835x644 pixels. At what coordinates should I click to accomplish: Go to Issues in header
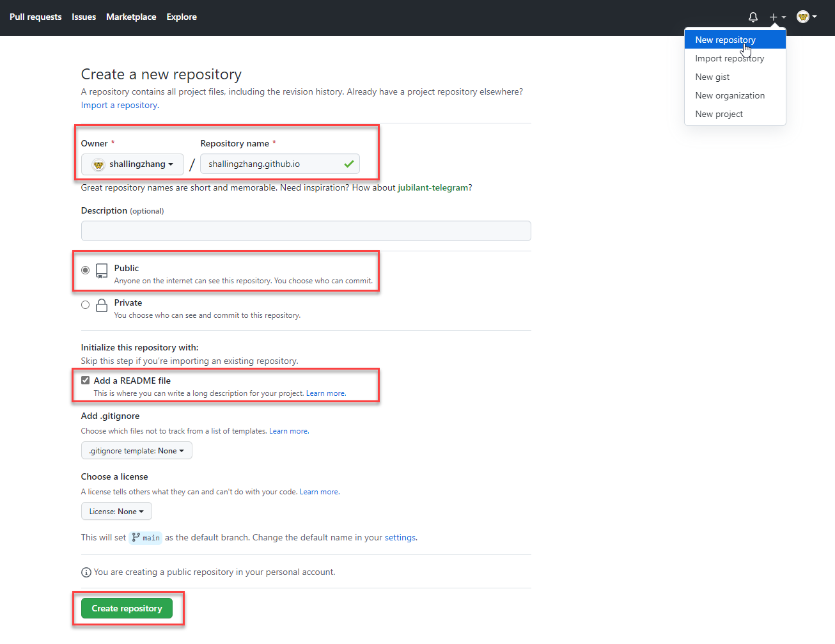pos(84,17)
